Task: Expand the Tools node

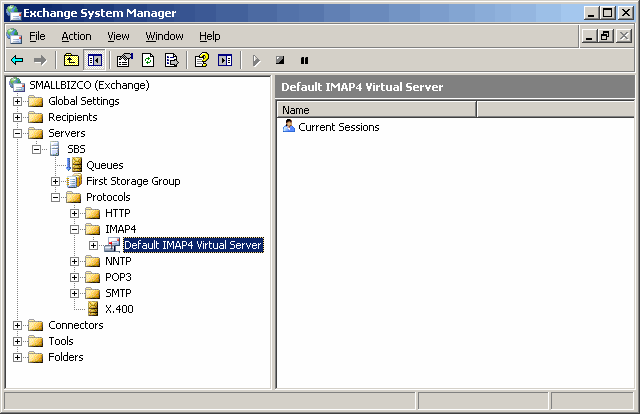Action: 17,341
